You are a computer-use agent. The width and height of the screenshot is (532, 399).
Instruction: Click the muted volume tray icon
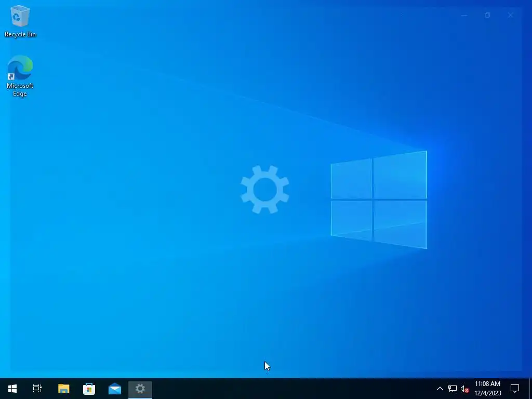click(464, 389)
